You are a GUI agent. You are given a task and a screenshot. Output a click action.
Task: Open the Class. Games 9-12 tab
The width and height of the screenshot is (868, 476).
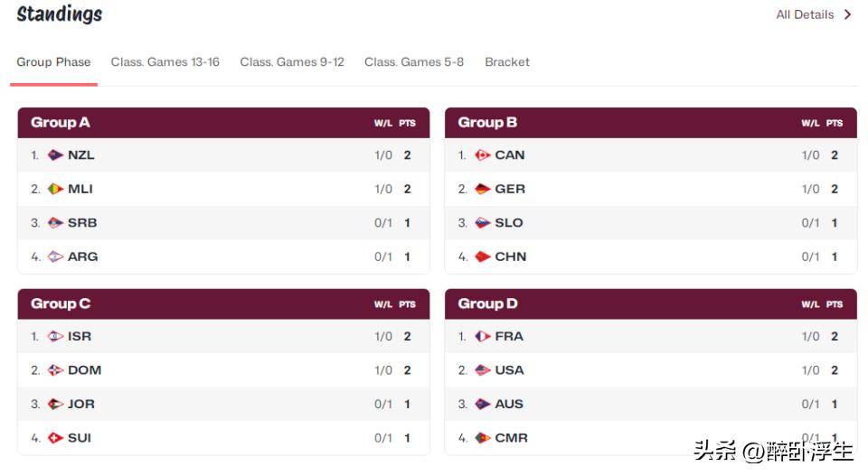click(292, 62)
